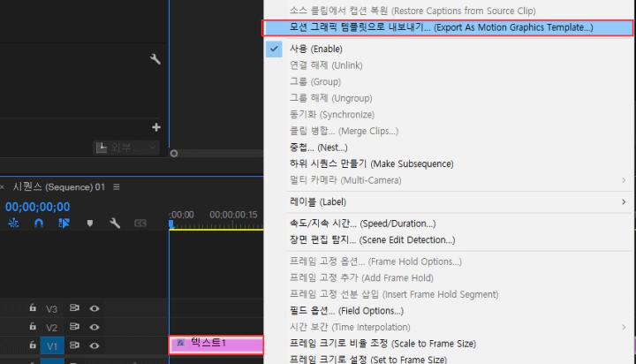Click the V3 track label
This screenshot has height=364, width=636.
(x=51, y=309)
